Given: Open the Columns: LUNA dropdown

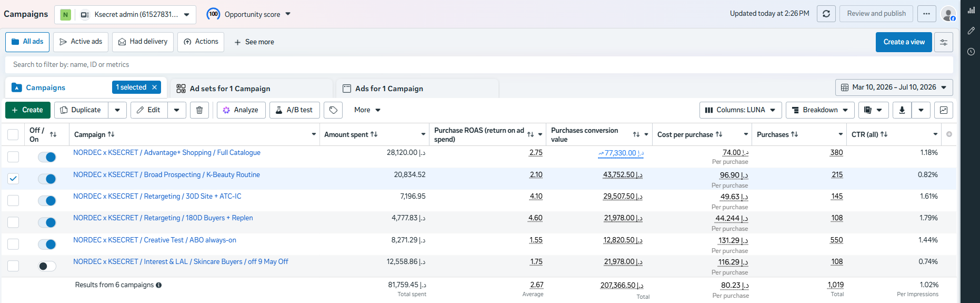Looking at the screenshot, I should 741,110.
